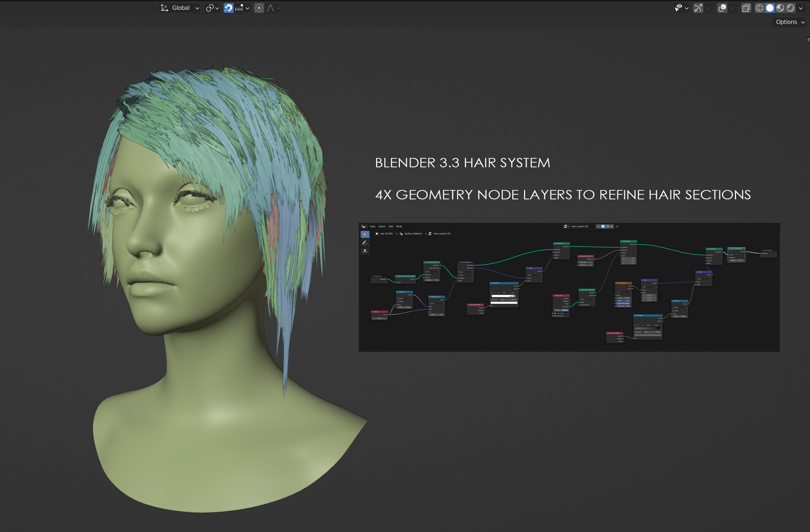Viewport: 810px width, 532px height.
Task: Activate the Links Cut tool
Action: (365, 251)
